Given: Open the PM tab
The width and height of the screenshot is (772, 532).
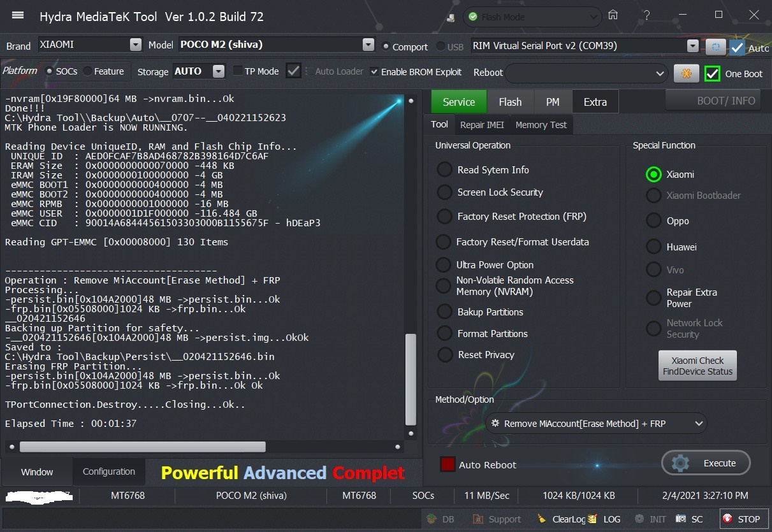Looking at the screenshot, I should pos(553,102).
